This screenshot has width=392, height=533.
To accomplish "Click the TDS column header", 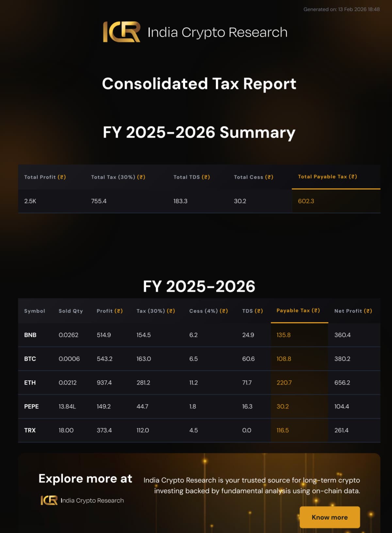I will click(252, 311).
